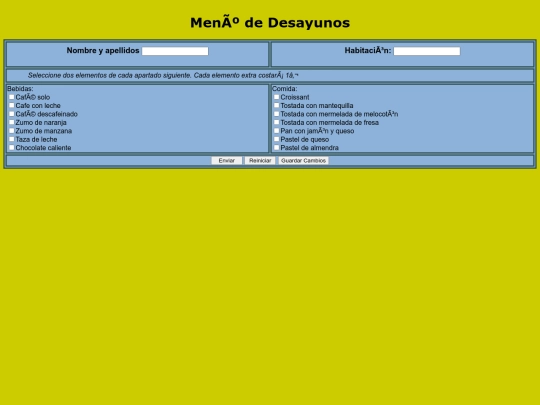Screen dimensions: 540x405
Task: Click the Comida: section label
Action: [285, 89]
